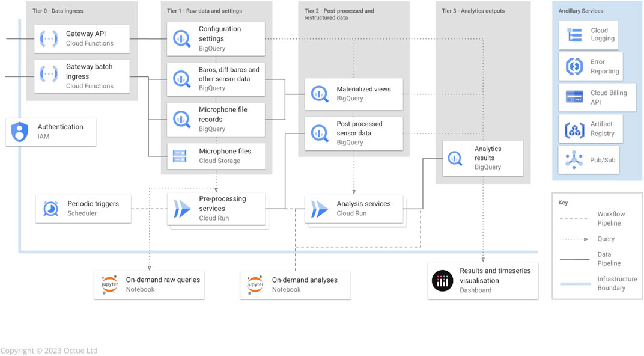The width and height of the screenshot is (644, 356).
Task: Click the 'Pub/Sub' label
Action: [603, 160]
